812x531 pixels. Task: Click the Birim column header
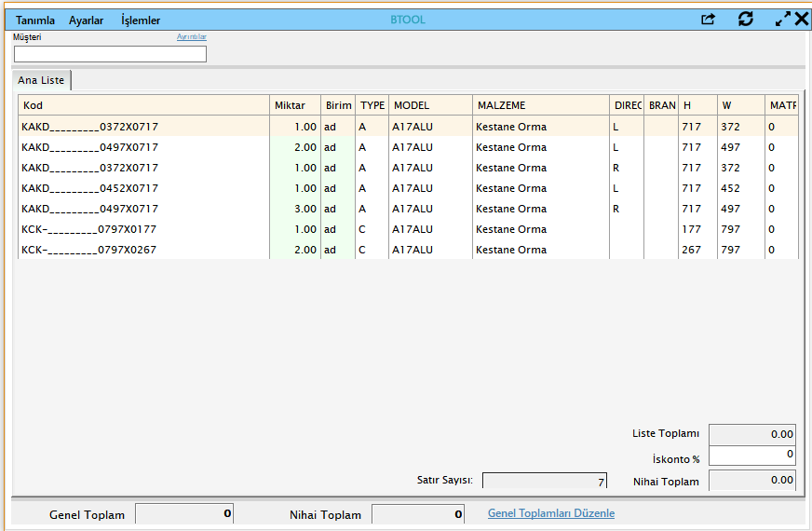tap(338, 105)
